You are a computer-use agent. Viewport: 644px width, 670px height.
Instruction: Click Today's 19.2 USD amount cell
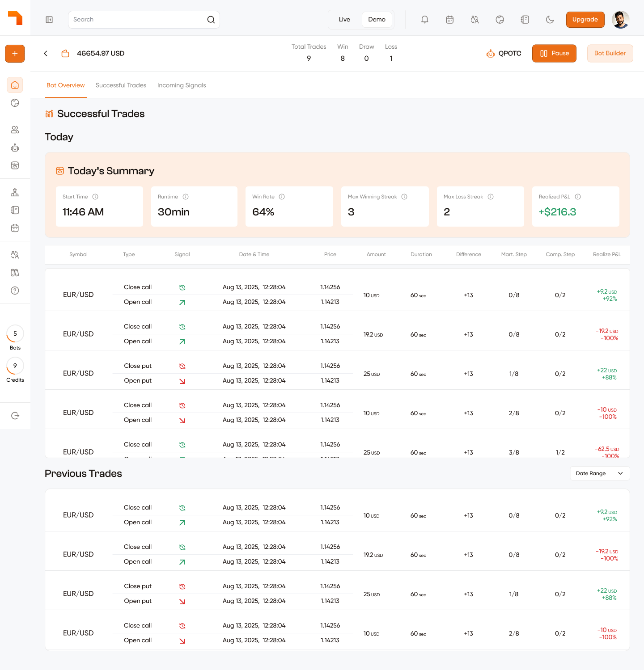(x=373, y=334)
